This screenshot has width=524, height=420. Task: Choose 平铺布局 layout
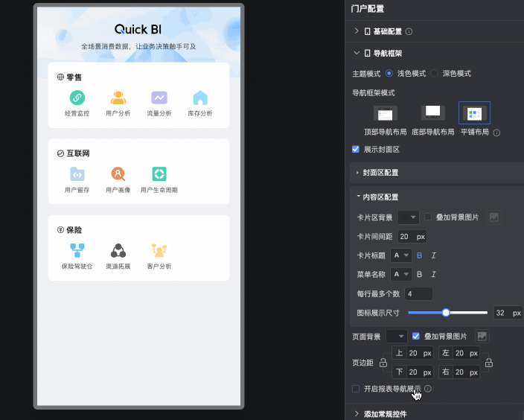tap(475, 113)
